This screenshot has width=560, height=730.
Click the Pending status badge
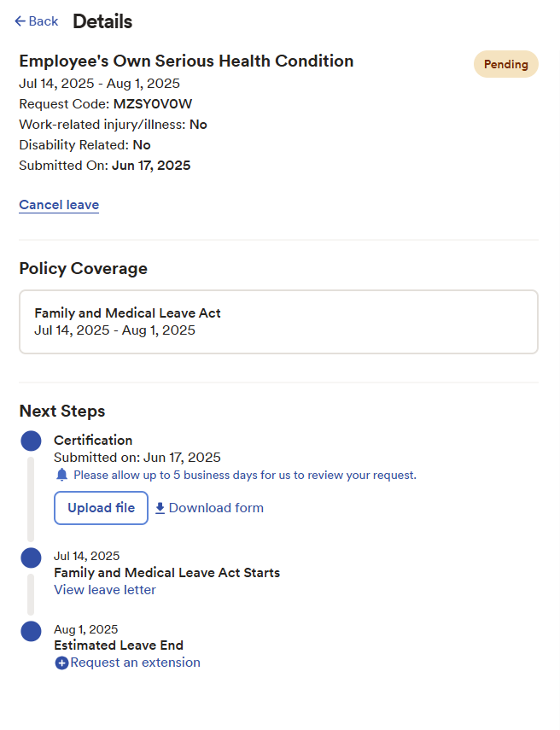505,64
